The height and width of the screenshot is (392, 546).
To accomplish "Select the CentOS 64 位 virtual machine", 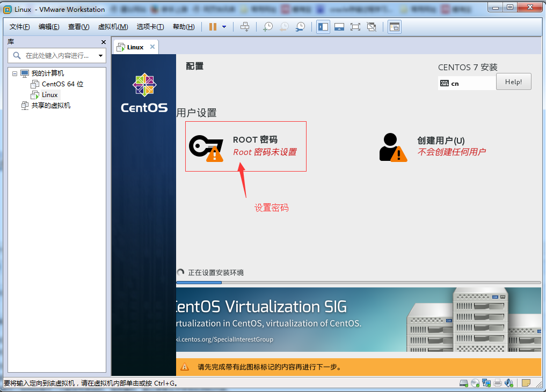I will coord(62,84).
